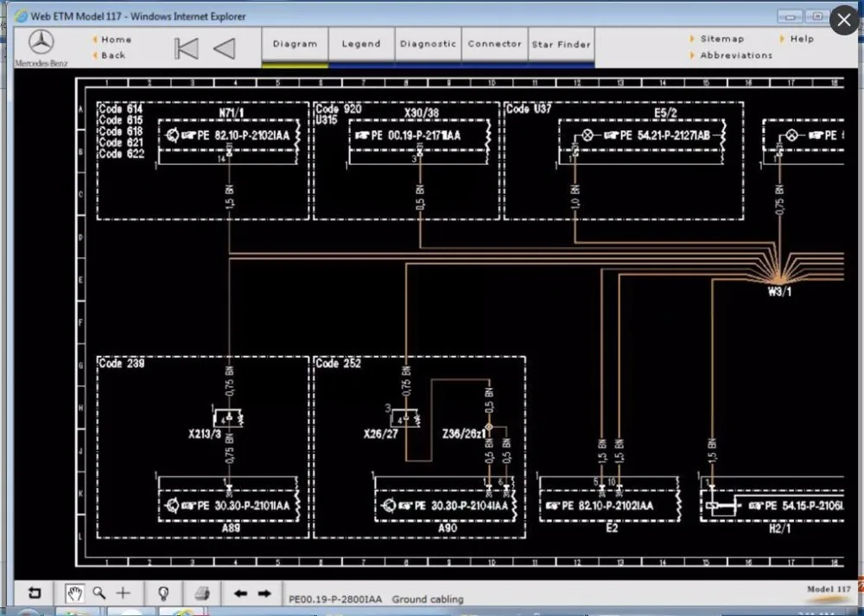Click the transistor symbol in N71/1 box
The image size is (864, 616).
(172, 135)
